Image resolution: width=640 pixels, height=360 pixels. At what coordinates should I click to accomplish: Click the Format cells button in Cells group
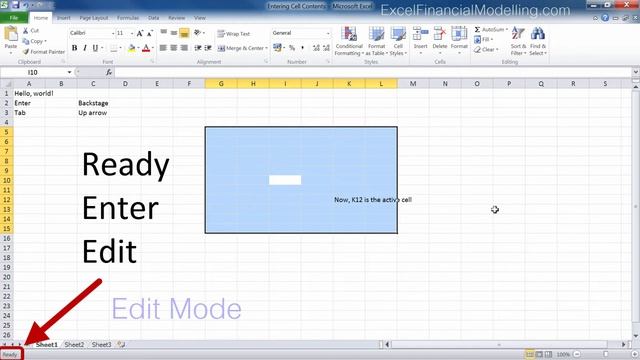pos(459,40)
